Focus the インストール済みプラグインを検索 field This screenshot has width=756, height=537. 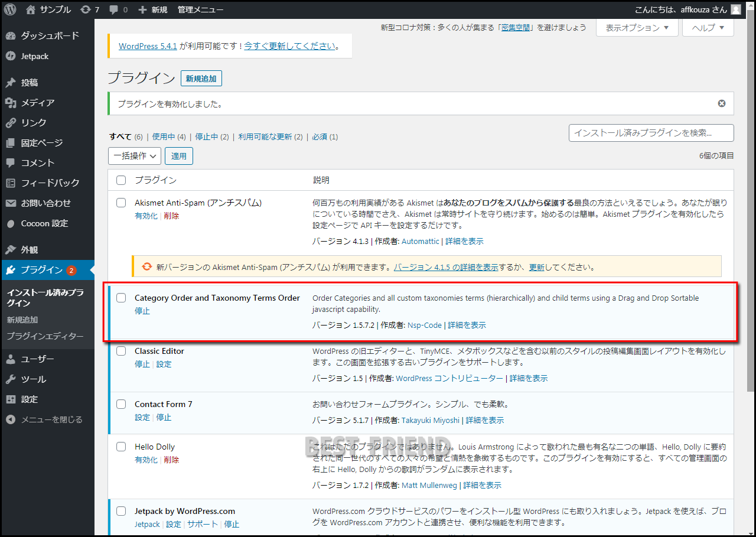pyautogui.click(x=651, y=133)
